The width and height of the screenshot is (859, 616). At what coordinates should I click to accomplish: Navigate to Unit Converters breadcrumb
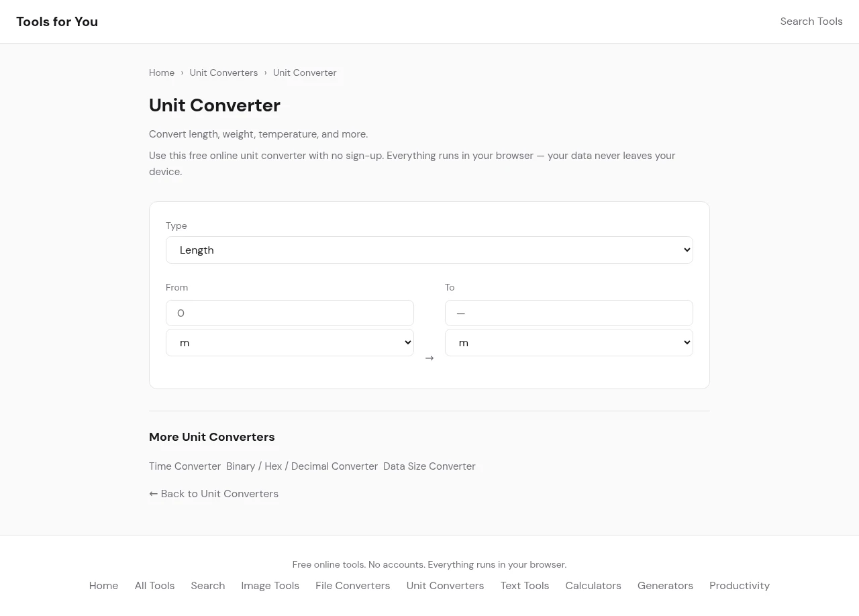point(223,72)
